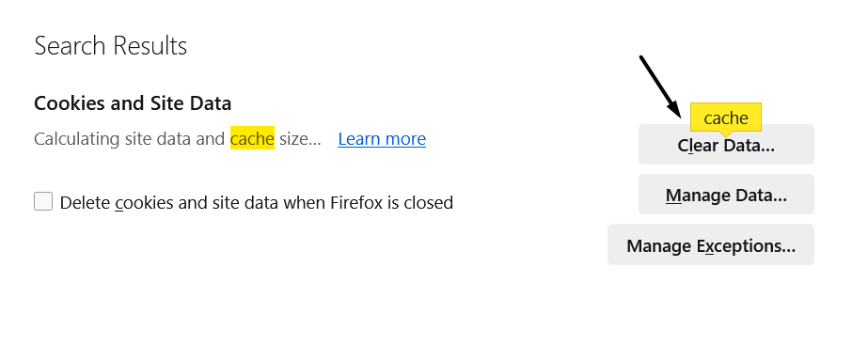Click the Calculating site data status text
The height and width of the screenshot is (361, 868).
tap(177, 138)
